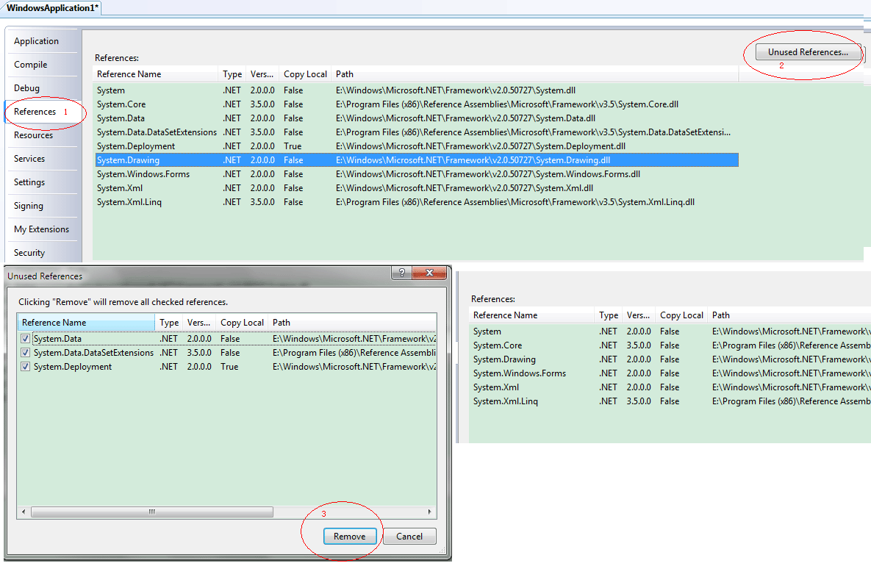
Task: Select the highlighted System.Drawing row
Action: click(417, 160)
